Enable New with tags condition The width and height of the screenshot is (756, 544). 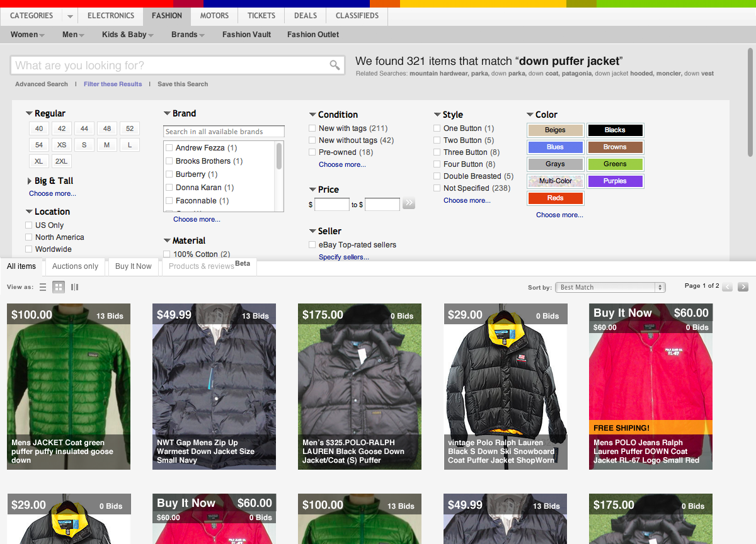[x=312, y=128]
